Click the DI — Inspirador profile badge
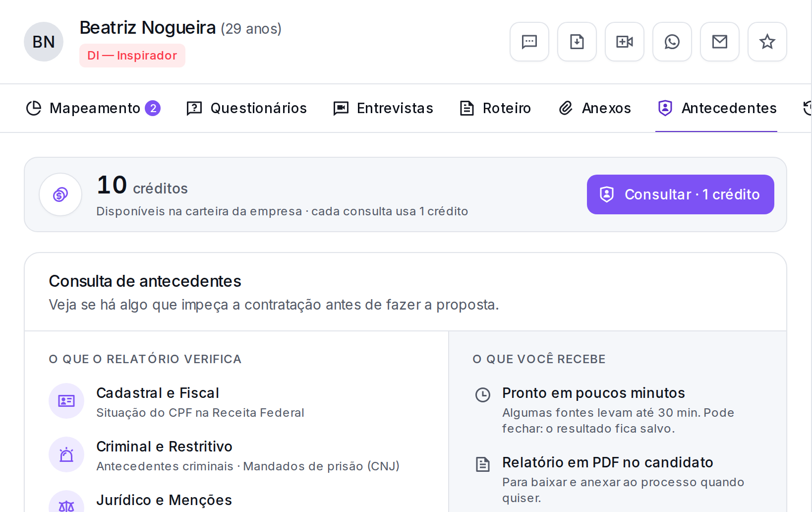 click(132, 56)
